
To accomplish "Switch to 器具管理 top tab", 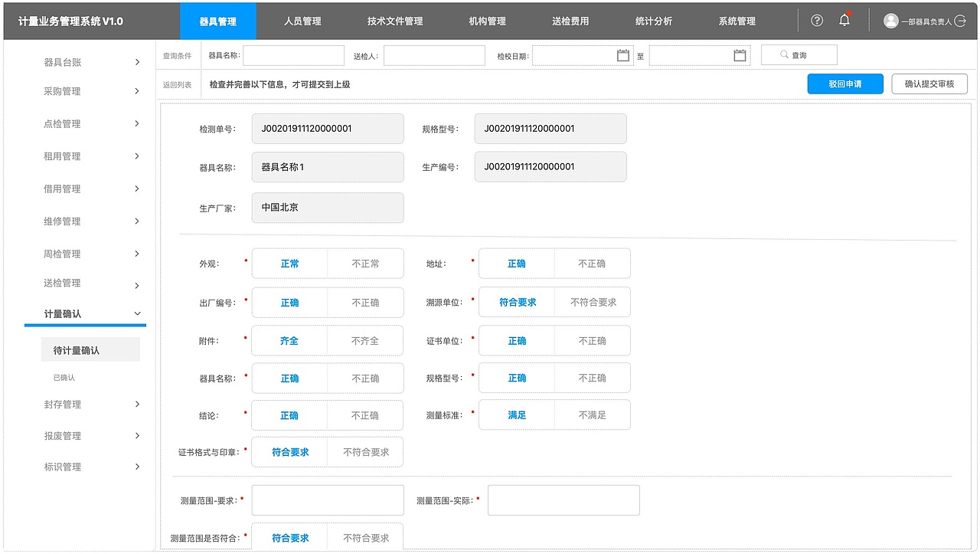I will [x=218, y=21].
